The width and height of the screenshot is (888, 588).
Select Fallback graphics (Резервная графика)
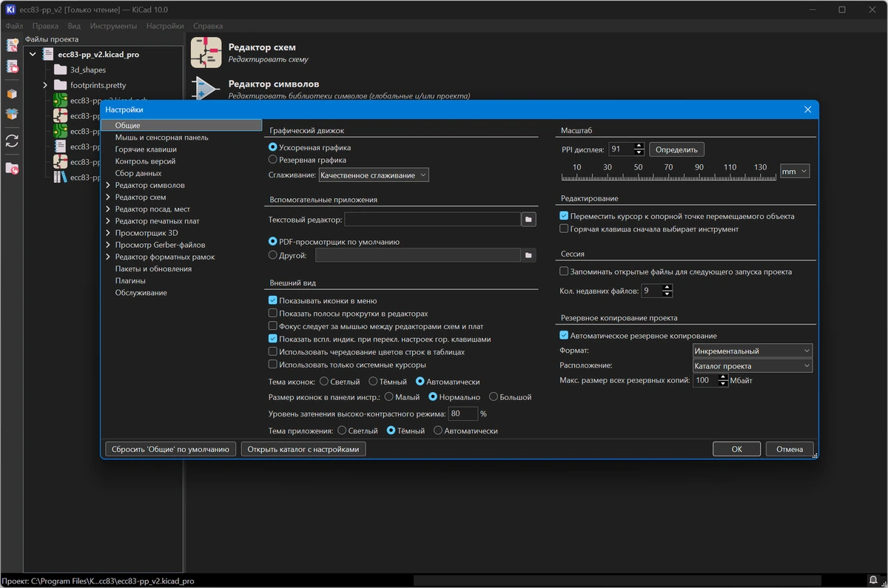click(273, 160)
